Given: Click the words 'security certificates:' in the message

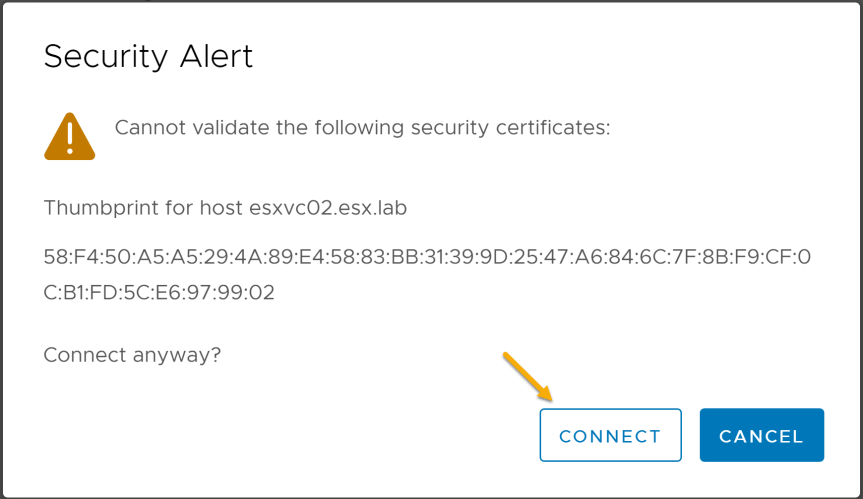Looking at the screenshot, I should pos(511,128).
